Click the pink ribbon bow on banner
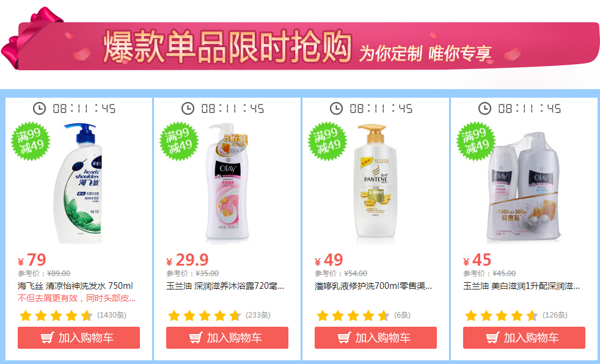 coord(31,36)
